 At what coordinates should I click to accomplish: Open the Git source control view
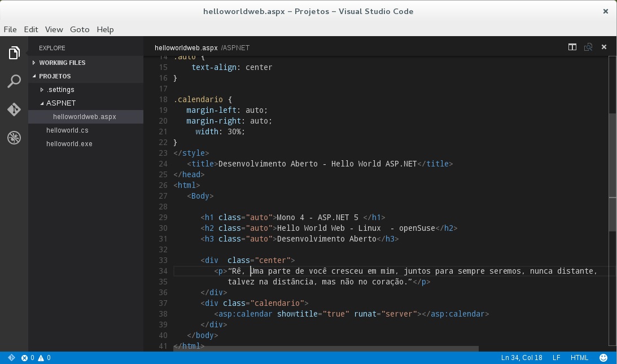pos(14,109)
